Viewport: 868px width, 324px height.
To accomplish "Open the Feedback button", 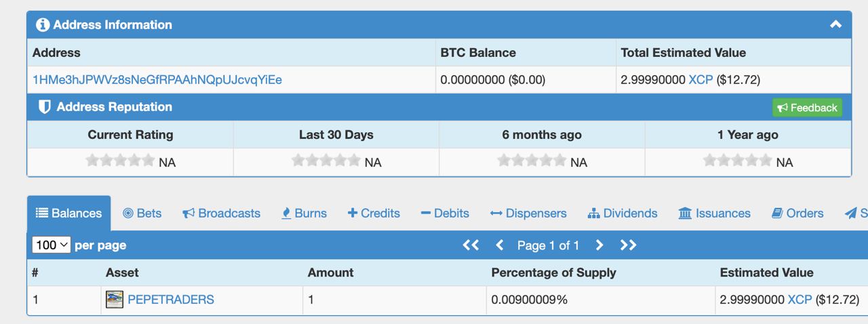I will 807,108.
